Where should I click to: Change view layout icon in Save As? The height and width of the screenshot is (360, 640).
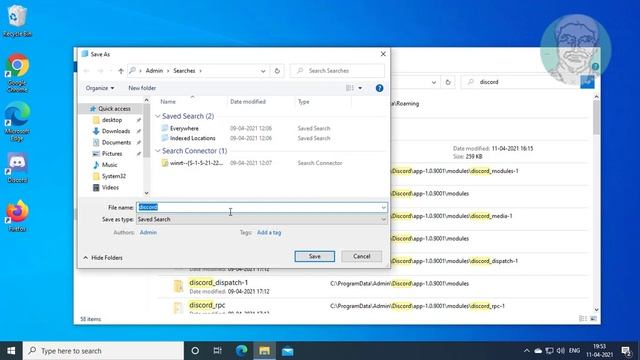350,88
